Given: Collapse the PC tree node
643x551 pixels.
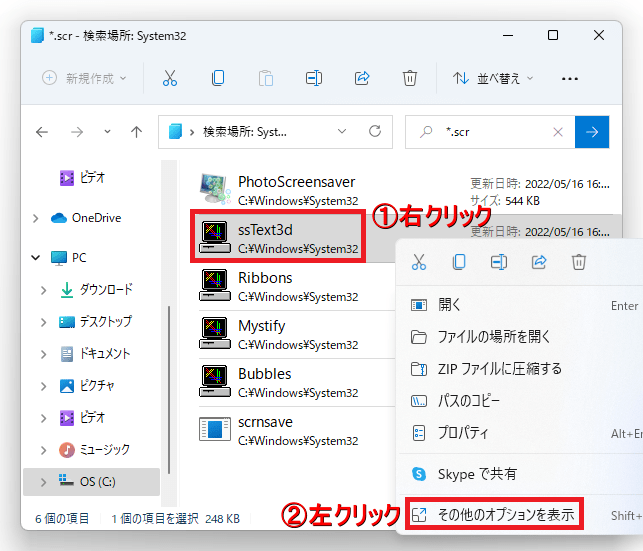Looking at the screenshot, I should [x=36, y=257].
